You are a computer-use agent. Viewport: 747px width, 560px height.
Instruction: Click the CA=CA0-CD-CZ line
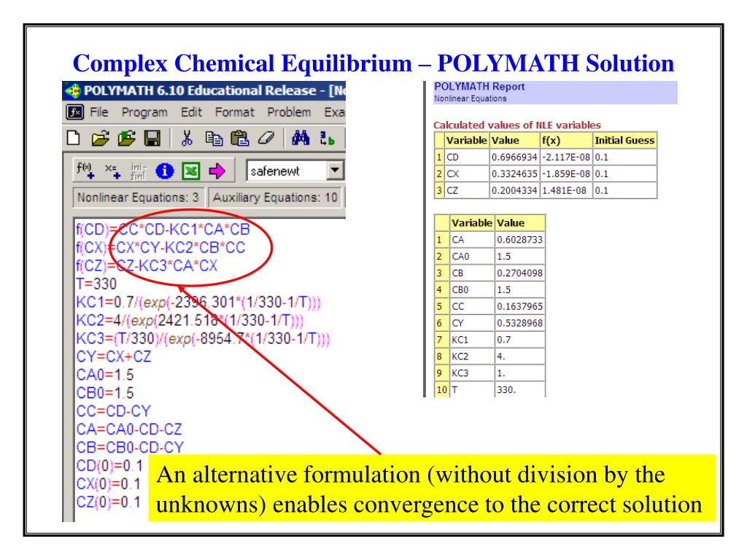(128, 429)
